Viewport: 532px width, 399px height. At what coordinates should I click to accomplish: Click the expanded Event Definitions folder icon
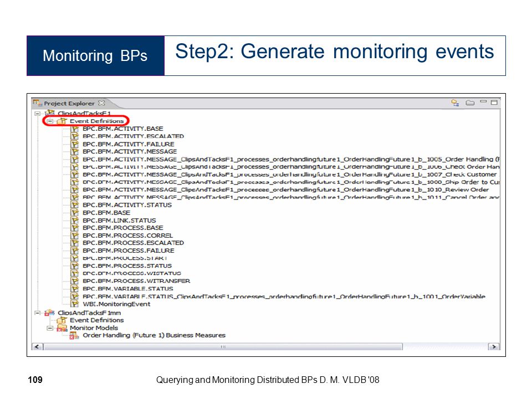[62, 121]
